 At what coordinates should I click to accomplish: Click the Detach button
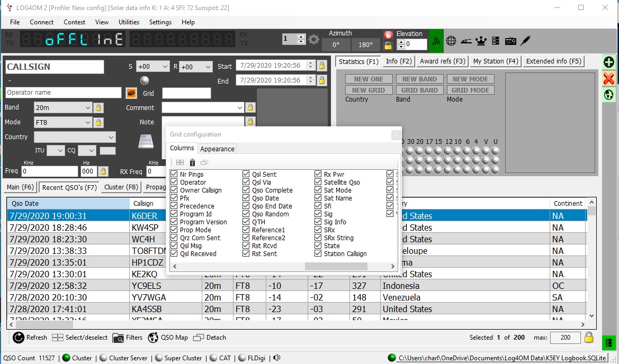click(210, 338)
